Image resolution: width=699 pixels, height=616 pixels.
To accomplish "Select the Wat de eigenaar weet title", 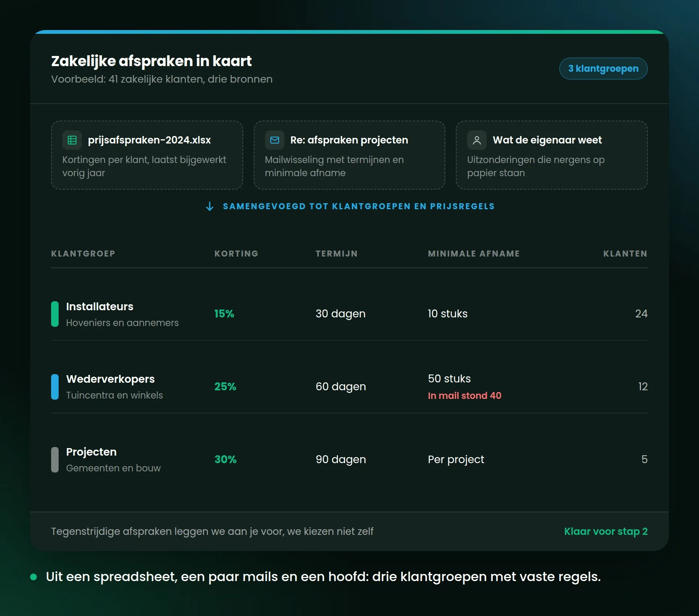I will (x=547, y=140).
